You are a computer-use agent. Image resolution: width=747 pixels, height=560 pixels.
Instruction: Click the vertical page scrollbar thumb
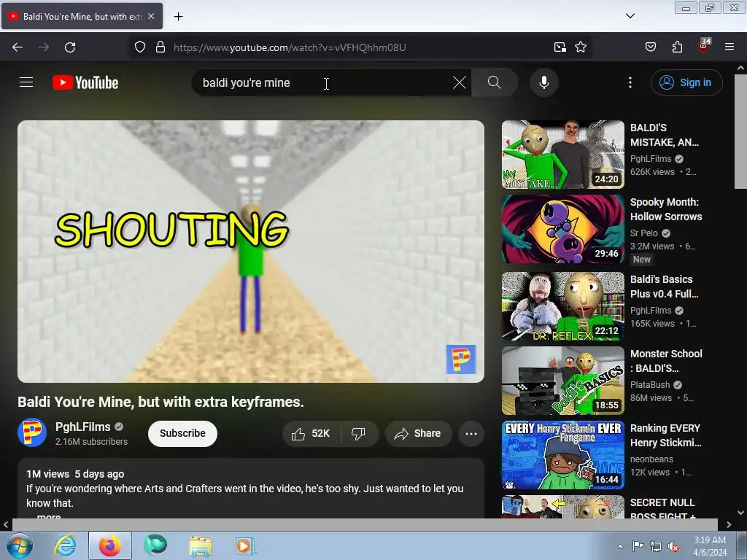pos(740,131)
